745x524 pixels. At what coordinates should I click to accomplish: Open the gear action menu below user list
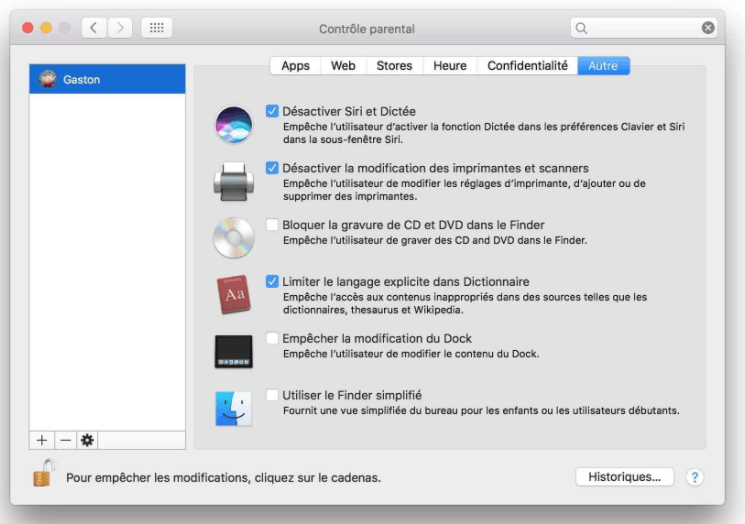click(x=87, y=440)
